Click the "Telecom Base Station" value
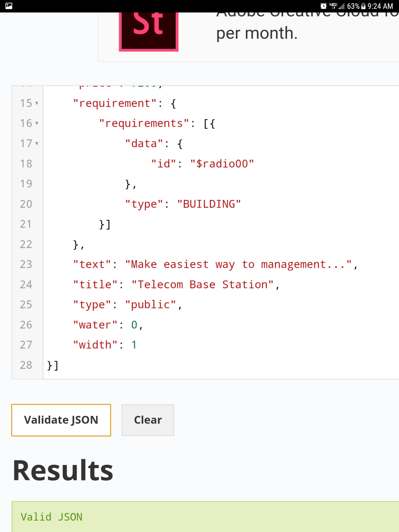Viewport: 399px width, 532px height. pyautogui.click(x=202, y=285)
